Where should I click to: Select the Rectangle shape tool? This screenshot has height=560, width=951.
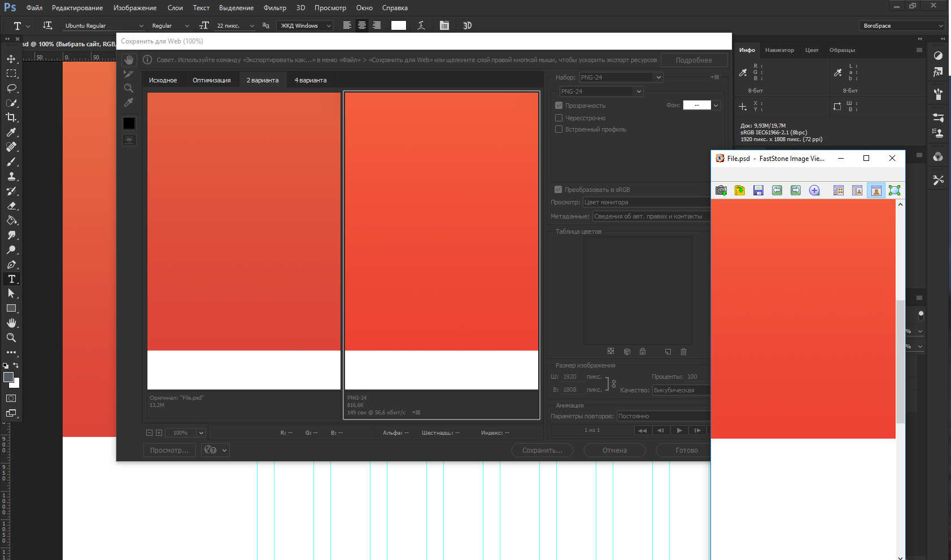coord(11,308)
